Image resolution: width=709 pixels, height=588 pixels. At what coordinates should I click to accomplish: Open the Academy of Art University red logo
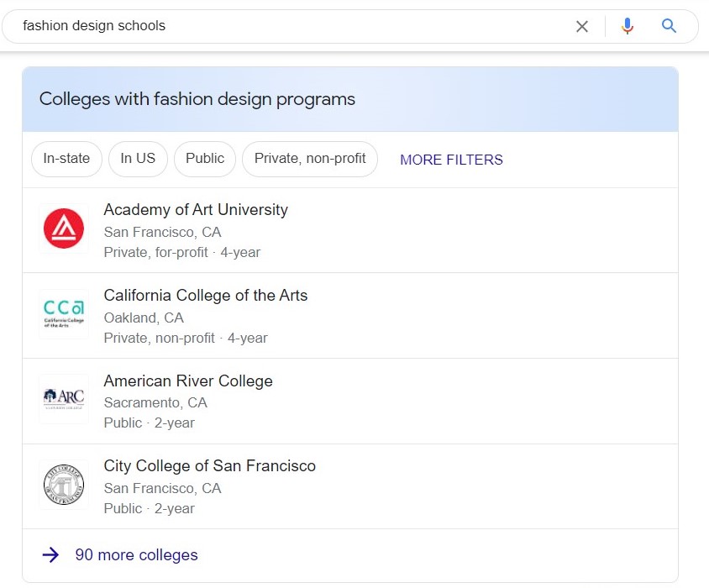tap(64, 228)
